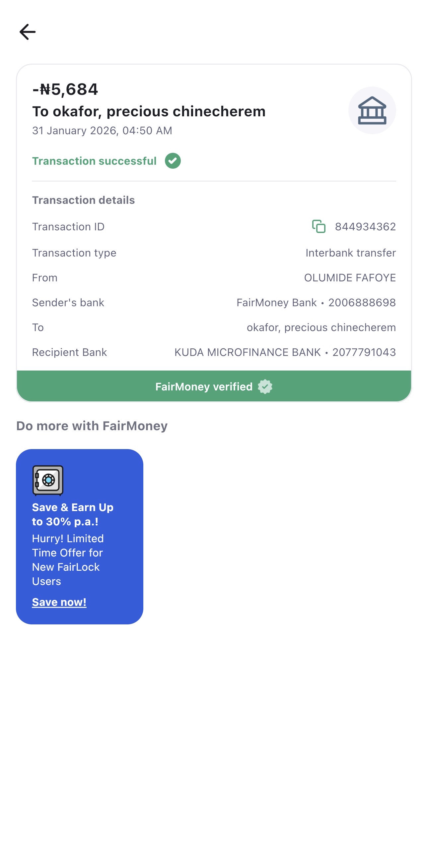Tap the -₦5,684 amount
Image resolution: width=428 pixels, height=868 pixels.
(65, 89)
